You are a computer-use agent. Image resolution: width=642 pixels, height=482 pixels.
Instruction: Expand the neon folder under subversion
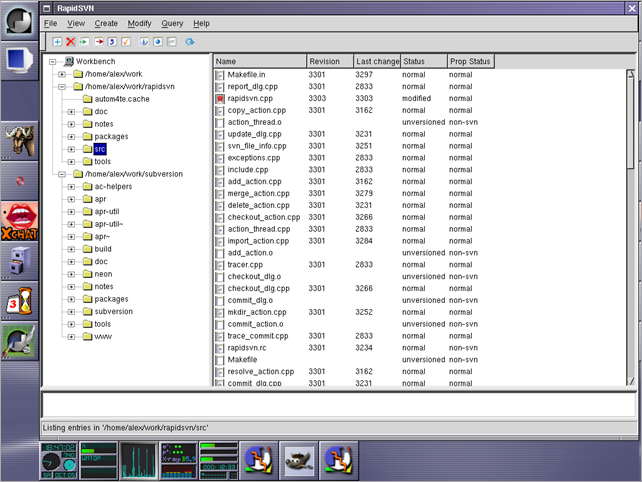(72, 274)
